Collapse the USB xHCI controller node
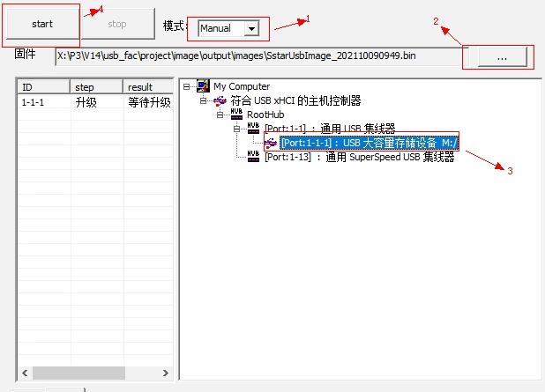545x392 pixels. click(x=204, y=100)
